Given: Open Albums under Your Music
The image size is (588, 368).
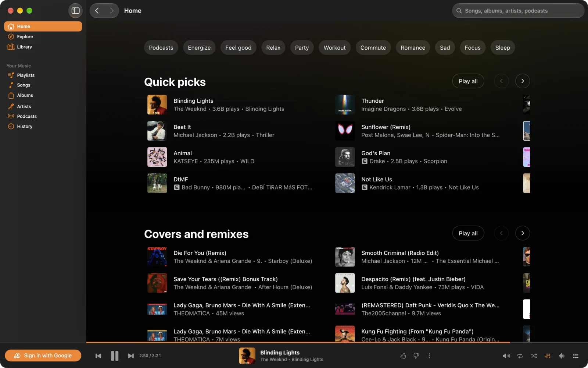Looking at the screenshot, I should 43,95.
